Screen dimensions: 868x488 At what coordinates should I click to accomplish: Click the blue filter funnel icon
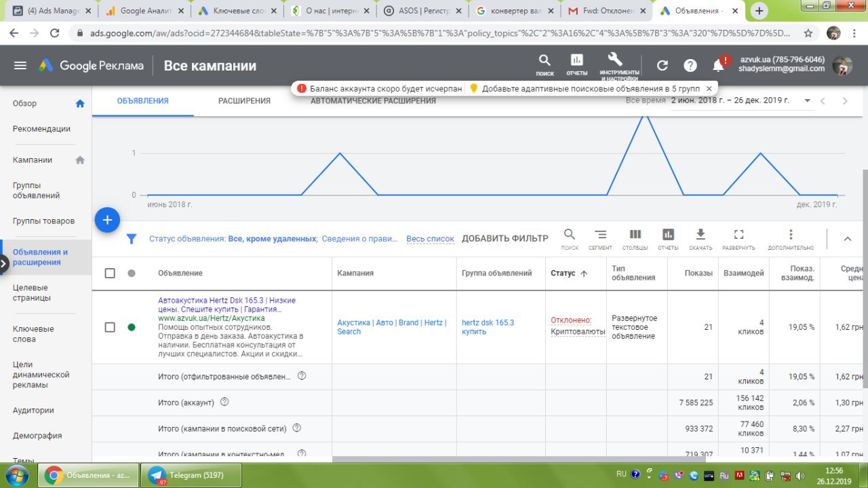click(132, 239)
